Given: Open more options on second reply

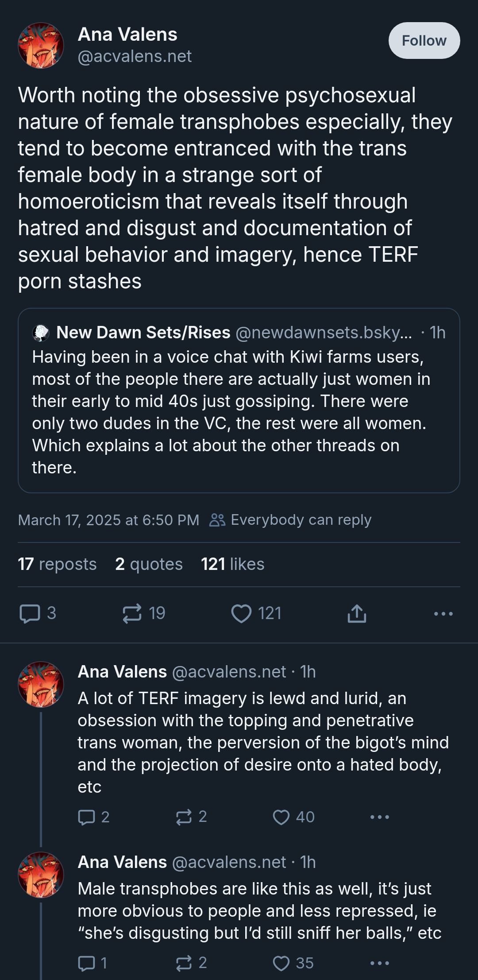Looking at the screenshot, I should (379, 963).
